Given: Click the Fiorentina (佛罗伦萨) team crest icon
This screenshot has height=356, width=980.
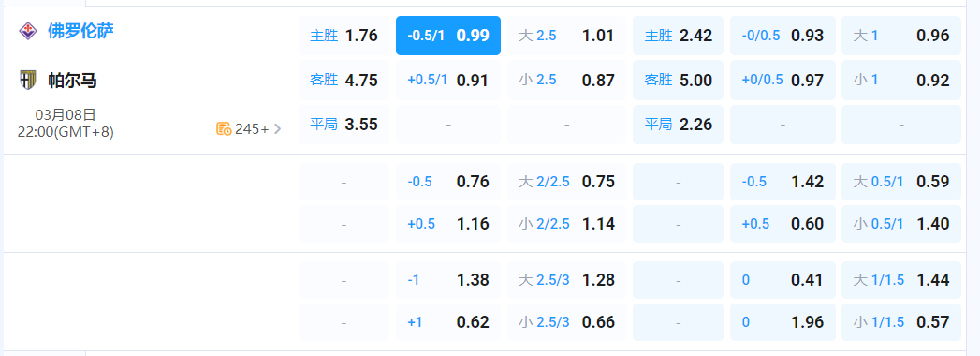Looking at the screenshot, I should 27,31.
